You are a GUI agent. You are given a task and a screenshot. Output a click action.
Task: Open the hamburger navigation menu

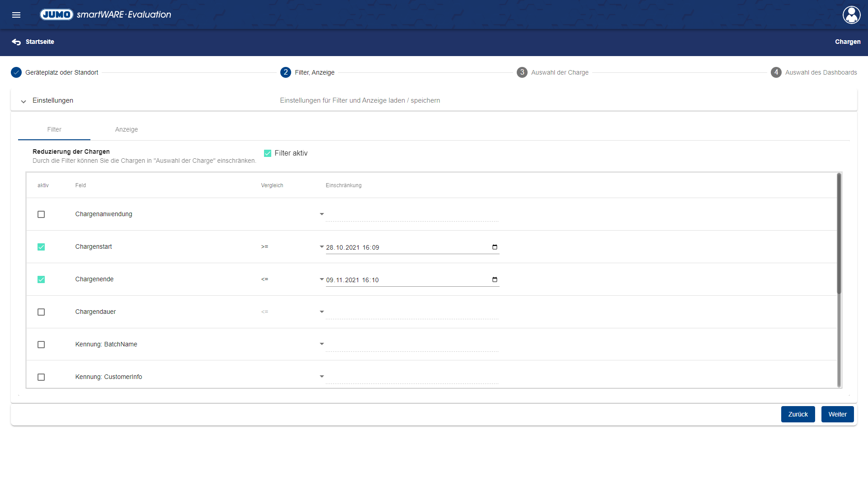pyautogui.click(x=16, y=15)
